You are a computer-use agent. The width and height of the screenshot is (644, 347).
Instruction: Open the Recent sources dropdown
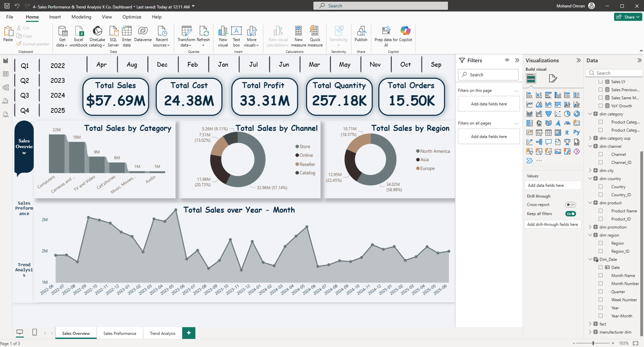(161, 43)
